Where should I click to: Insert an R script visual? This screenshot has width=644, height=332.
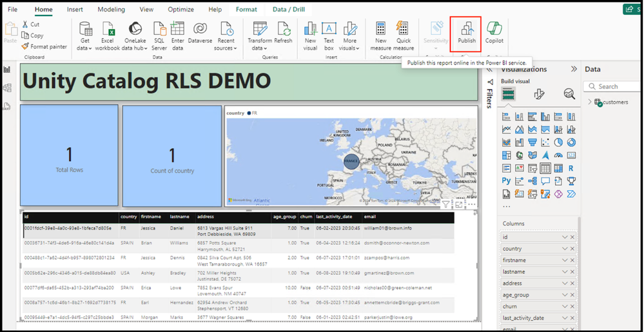pyautogui.click(x=571, y=168)
